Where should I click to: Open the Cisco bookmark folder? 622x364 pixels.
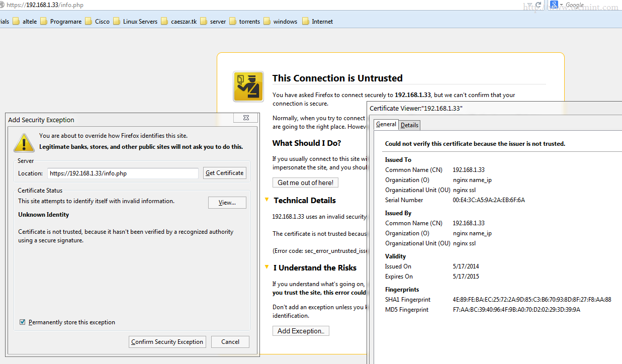point(97,22)
